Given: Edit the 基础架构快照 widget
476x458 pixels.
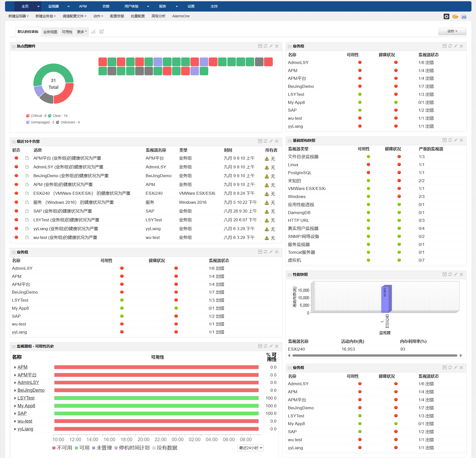Looking at the screenshot, I should click(456, 140).
